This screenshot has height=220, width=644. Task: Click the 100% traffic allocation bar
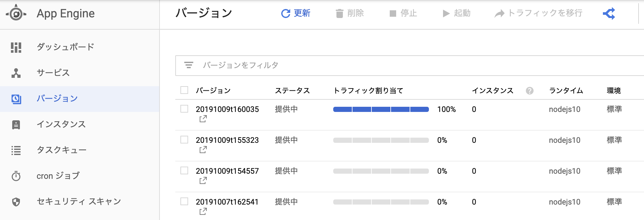coord(381,109)
